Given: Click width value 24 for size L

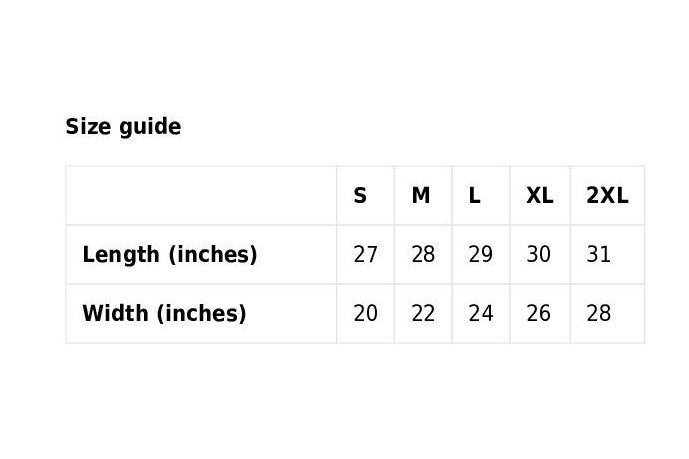Looking at the screenshot, I should (481, 314).
